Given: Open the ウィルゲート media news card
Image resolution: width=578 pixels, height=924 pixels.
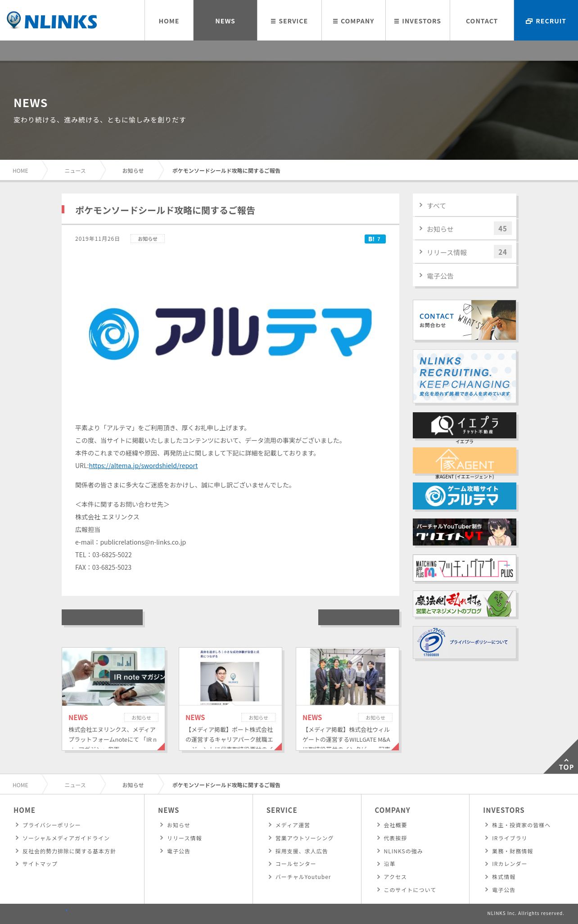Looking at the screenshot, I should (x=348, y=699).
